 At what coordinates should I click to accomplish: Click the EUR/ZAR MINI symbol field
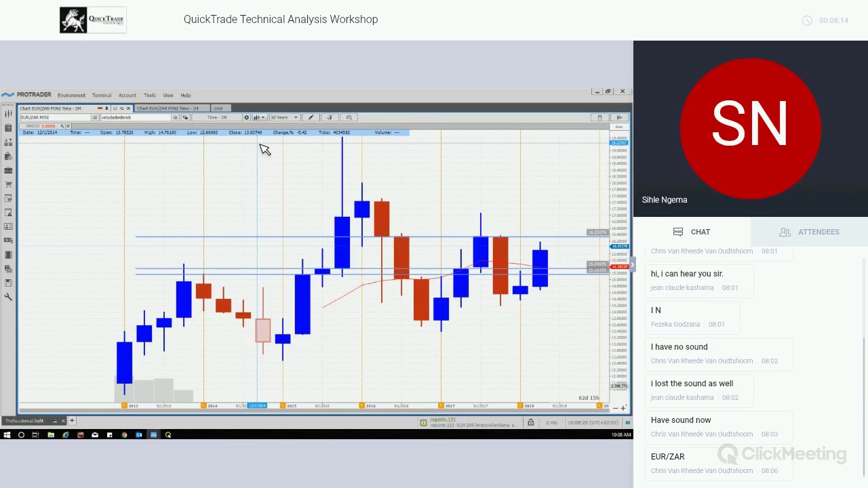coord(56,117)
